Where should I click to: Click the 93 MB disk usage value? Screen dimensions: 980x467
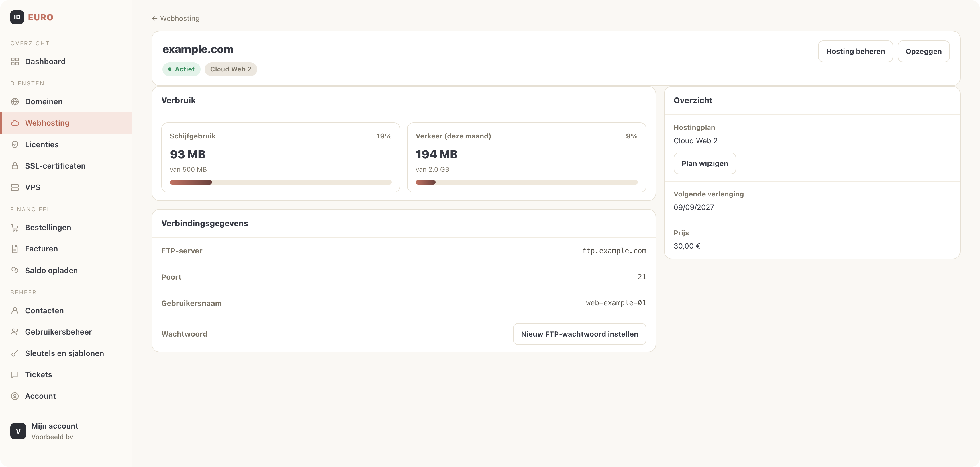[187, 154]
